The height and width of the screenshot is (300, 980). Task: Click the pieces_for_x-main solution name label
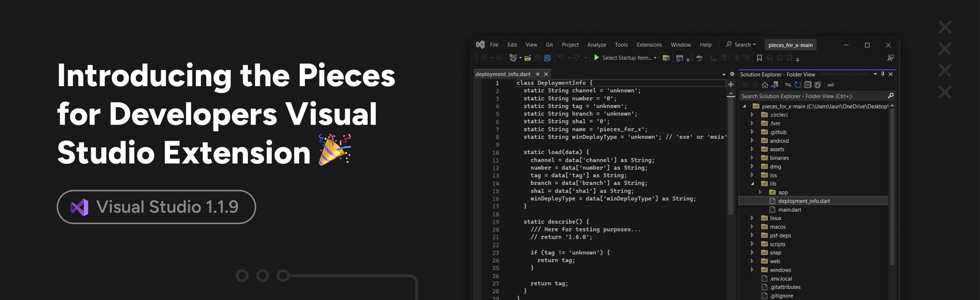pos(790,45)
